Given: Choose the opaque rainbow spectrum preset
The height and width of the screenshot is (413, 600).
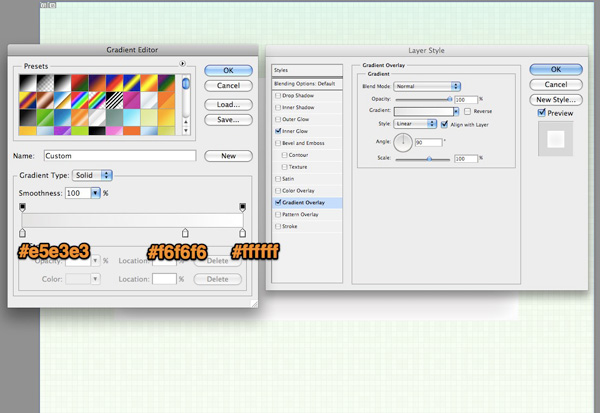Looking at the screenshot, I should (80, 100).
